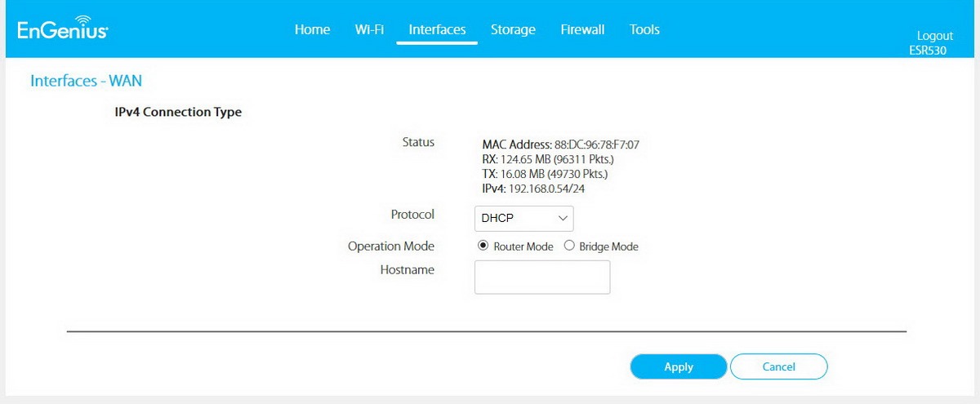
Task: Open the Home tab
Action: point(312,29)
